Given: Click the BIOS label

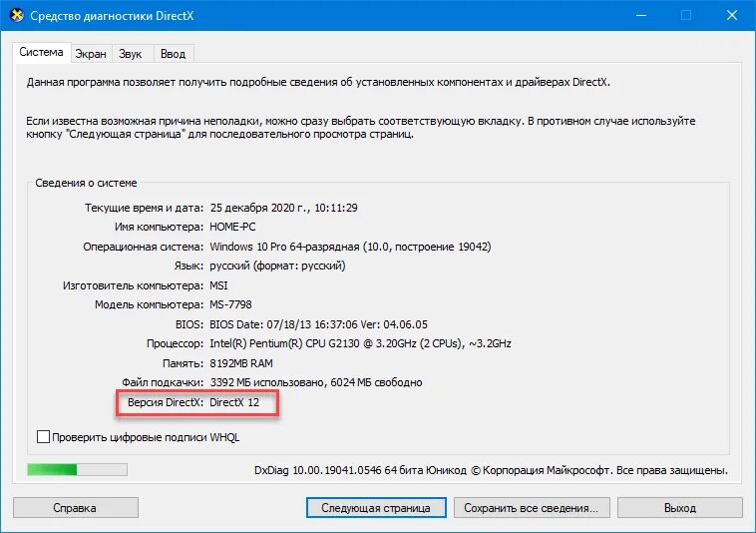Looking at the screenshot, I should click(x=189, y=324).
